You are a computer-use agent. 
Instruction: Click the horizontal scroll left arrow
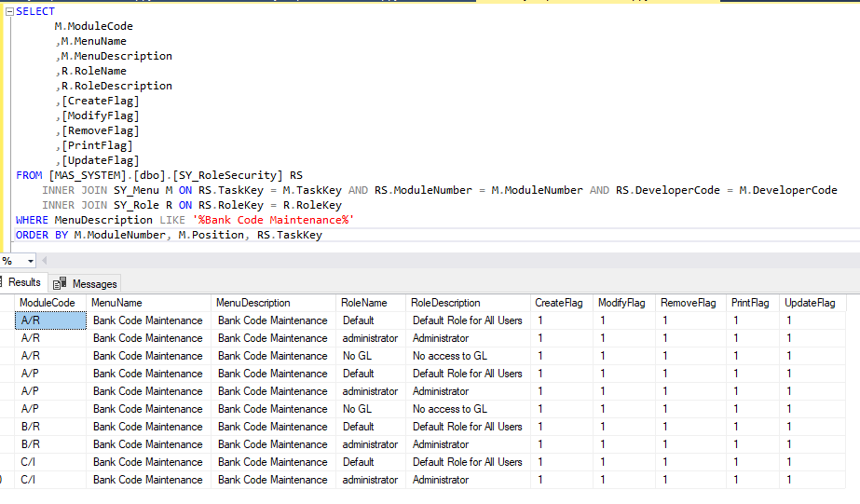(45, 261)
